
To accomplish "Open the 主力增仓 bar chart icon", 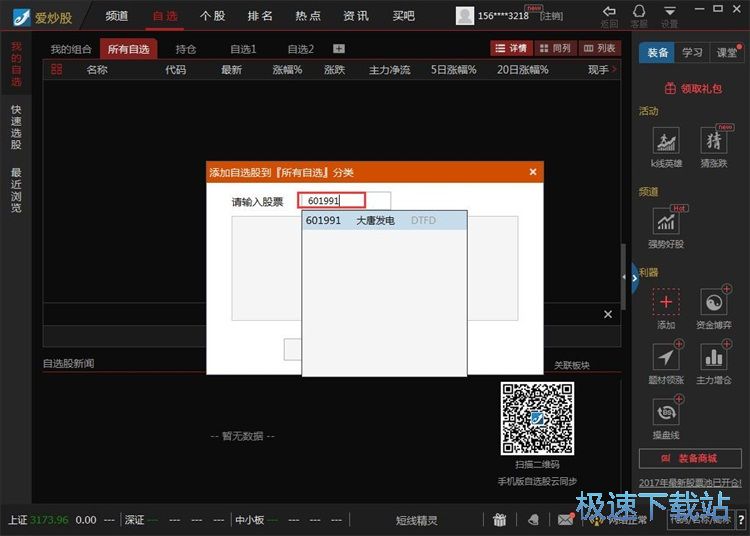I will tap(714, 356).
